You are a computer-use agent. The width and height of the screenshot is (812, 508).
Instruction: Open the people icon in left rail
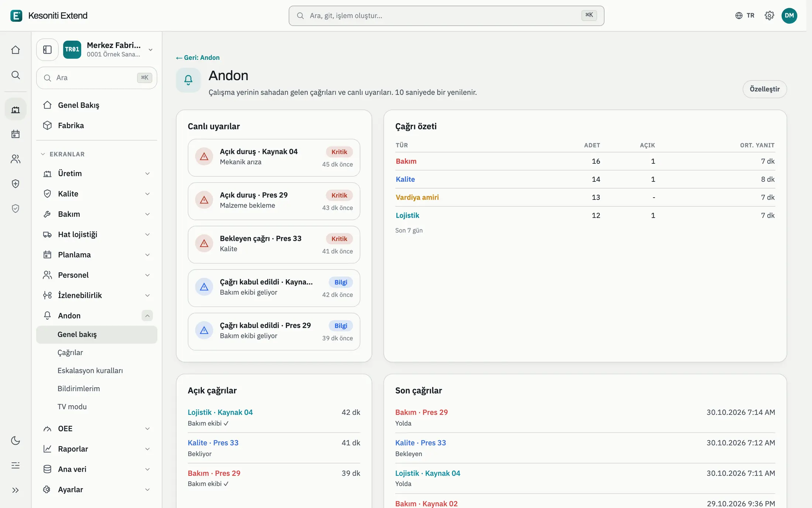click(16, 159)
